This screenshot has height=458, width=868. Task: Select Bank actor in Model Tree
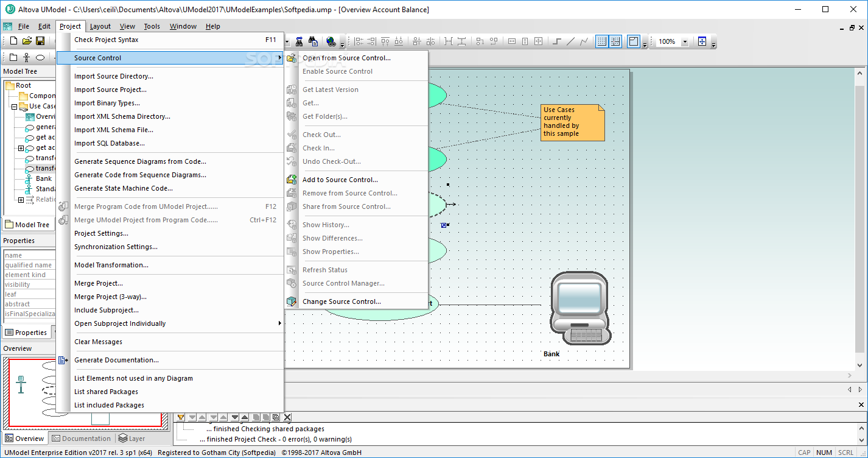(43, 178)
